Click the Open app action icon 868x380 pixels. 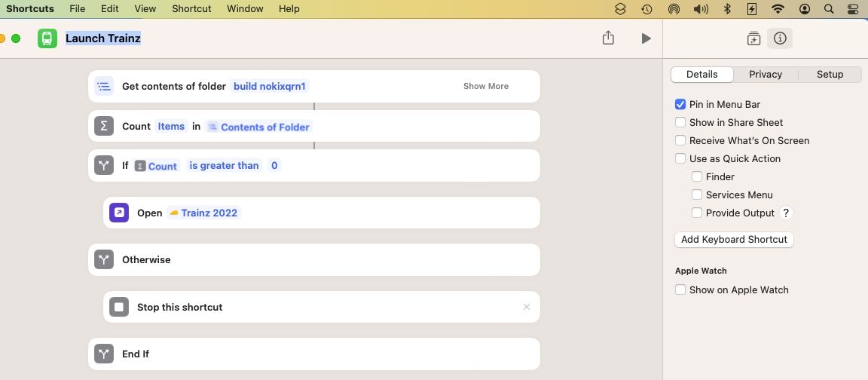pyautogui.click(x=119, y=213)
